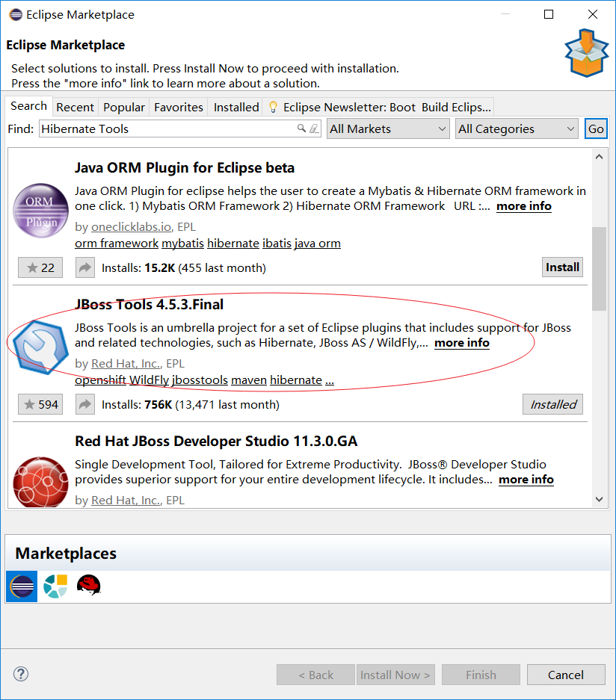Image resolution: width=616 pixels, height=700 pixels.
Task: Select the Eclipse marketplace icon under Marketplaces
Action: pos(22,586)
